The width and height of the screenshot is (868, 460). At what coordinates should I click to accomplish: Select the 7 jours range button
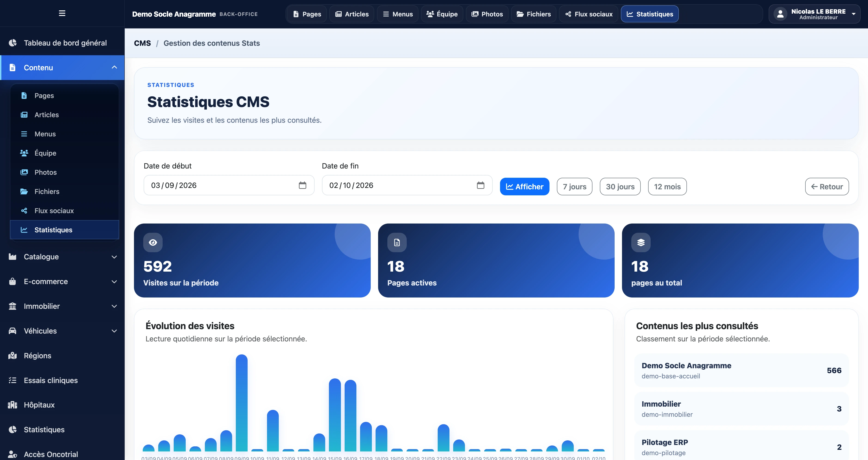pos(574,187)
